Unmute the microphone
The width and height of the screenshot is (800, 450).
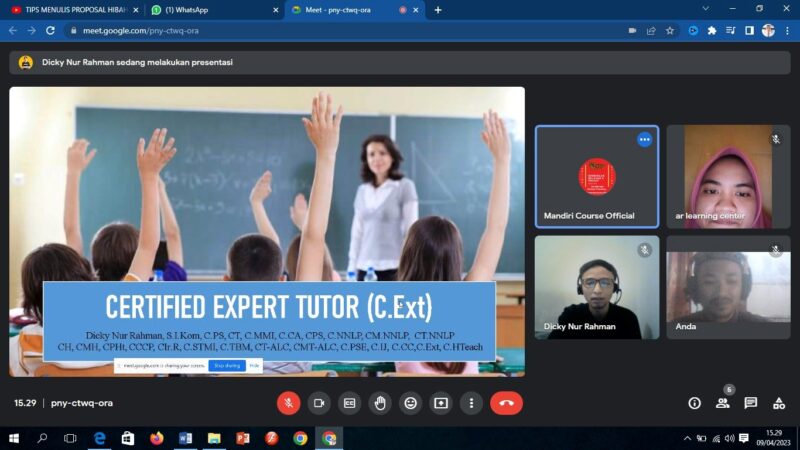click(x=288, y=403)
